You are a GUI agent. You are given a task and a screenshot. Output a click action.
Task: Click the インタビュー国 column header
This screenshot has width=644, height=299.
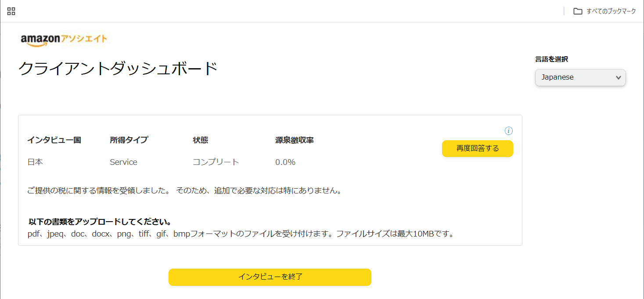[54, 140]
